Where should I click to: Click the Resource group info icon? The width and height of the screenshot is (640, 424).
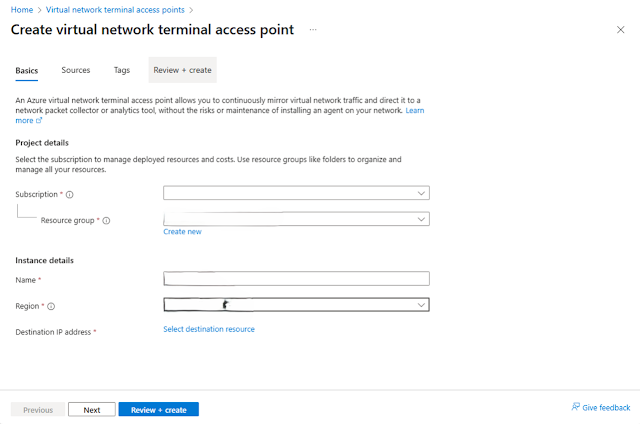[106, 220]
